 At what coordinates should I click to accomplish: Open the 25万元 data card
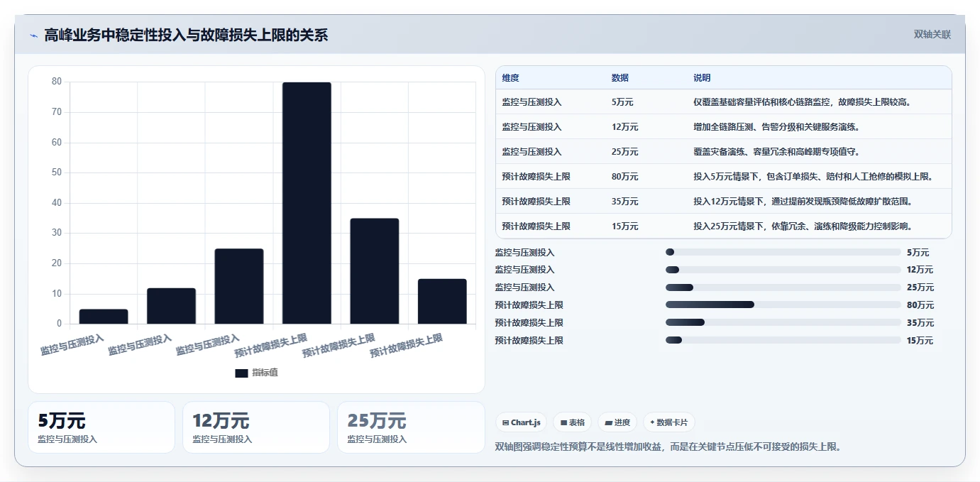[411, 427]
